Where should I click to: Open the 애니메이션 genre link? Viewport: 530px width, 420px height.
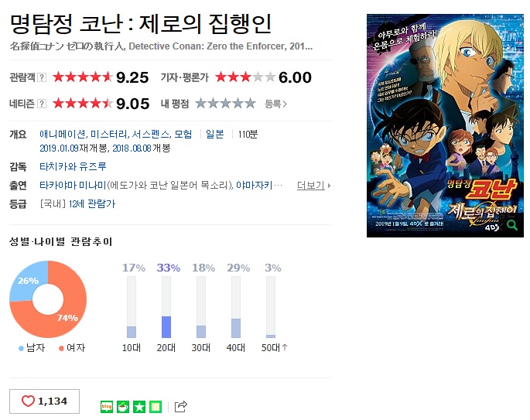coord(63,134)
